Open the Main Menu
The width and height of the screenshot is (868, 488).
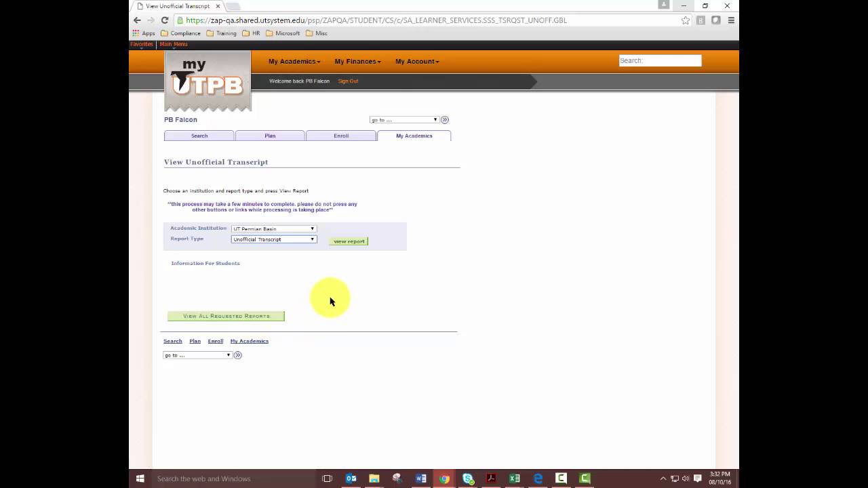click(x=174, y=44)
